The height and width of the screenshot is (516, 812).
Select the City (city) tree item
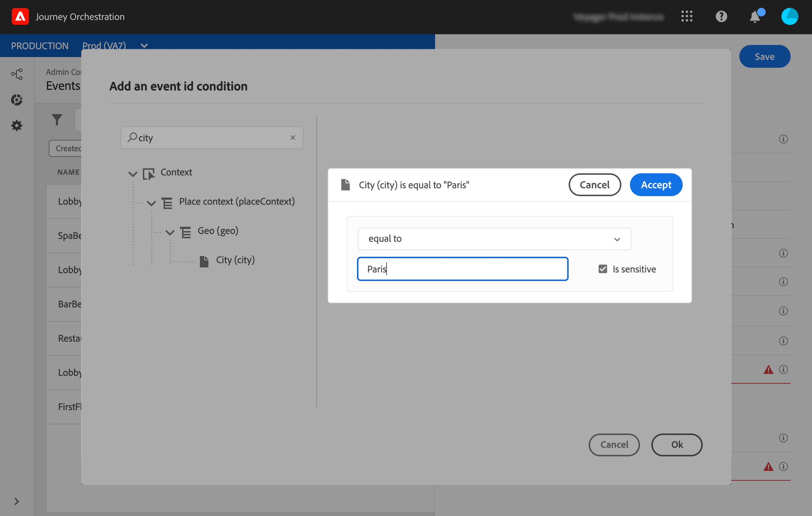235,260
